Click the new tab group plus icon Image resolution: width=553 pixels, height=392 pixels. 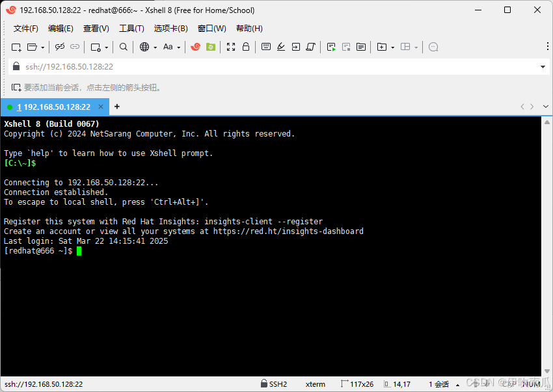pyautogui.click(x=382, y=47)
